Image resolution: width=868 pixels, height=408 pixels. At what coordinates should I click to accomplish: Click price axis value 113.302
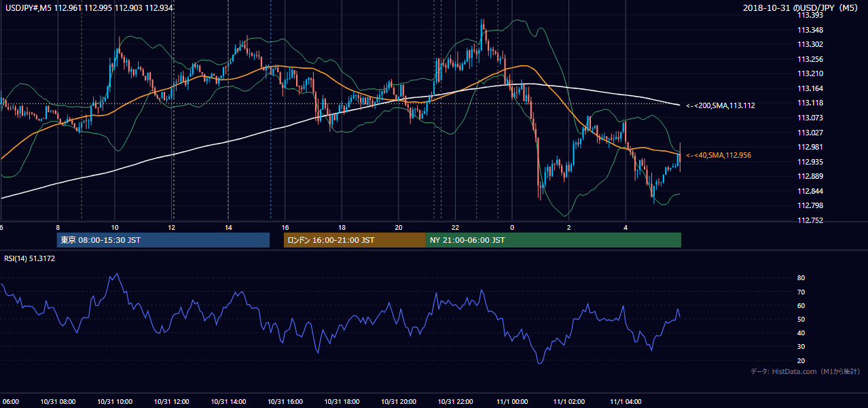[810, 44]
